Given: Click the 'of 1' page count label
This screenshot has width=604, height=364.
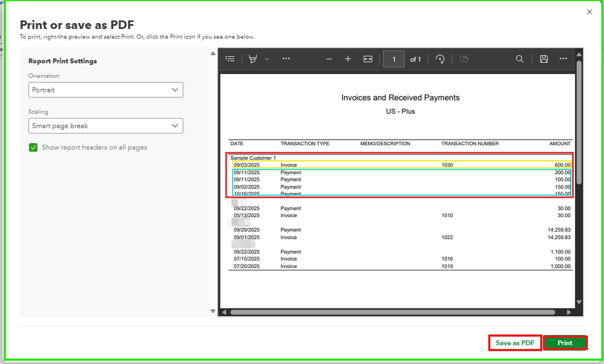Looking at the screenshot, I should 415,59.
